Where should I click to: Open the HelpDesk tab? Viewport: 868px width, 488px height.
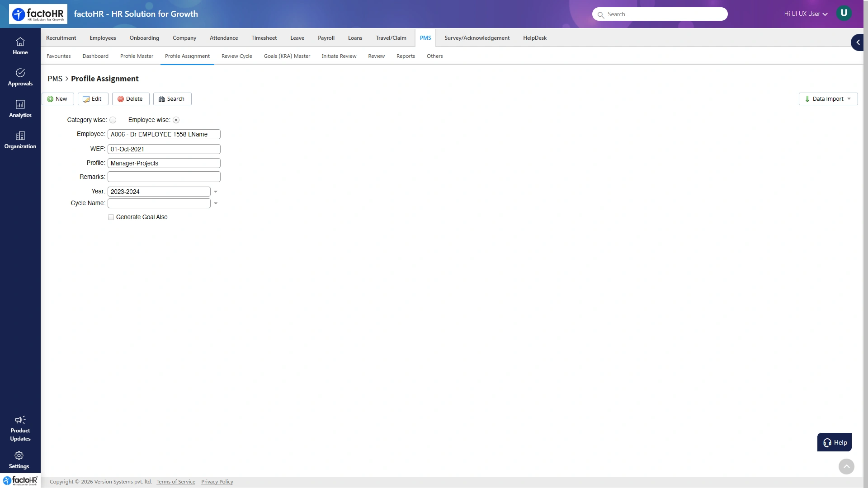(x=535, y=38)
